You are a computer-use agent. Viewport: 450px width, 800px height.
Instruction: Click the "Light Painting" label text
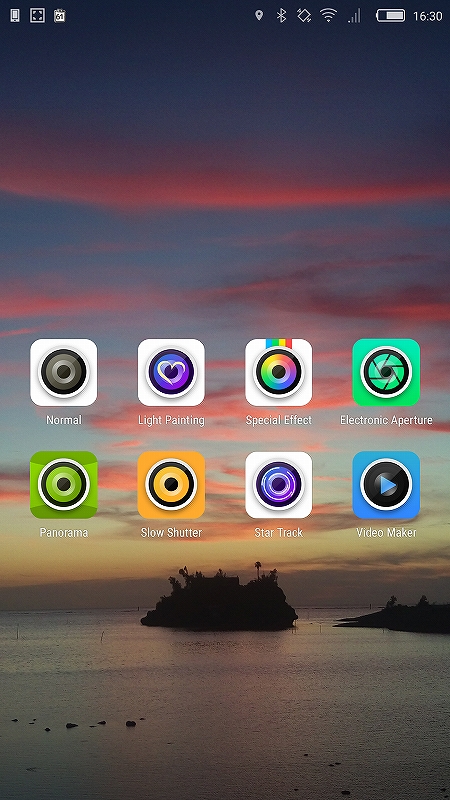point(171,420)
